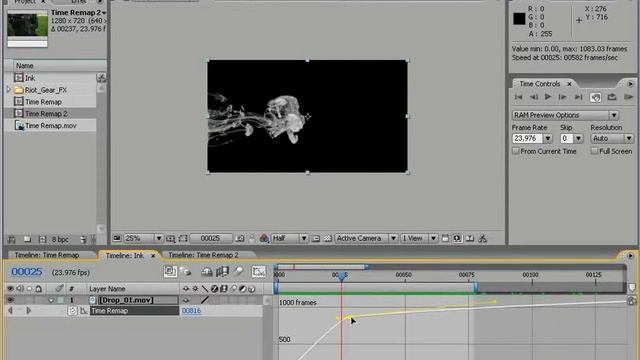This screenshot has height=360, width=640.
Task: Start a RAM Preview with the arrow icon
Action: tap(628, 97)
